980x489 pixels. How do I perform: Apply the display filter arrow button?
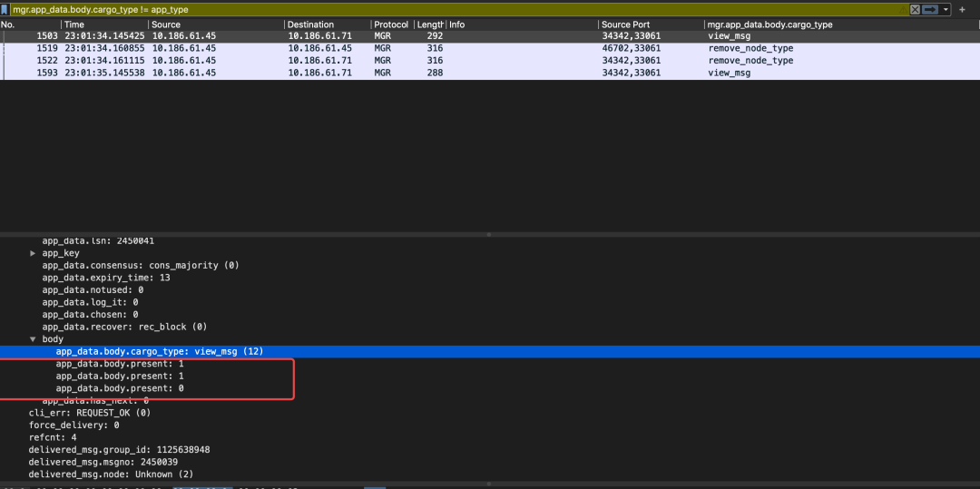point(930,9)
